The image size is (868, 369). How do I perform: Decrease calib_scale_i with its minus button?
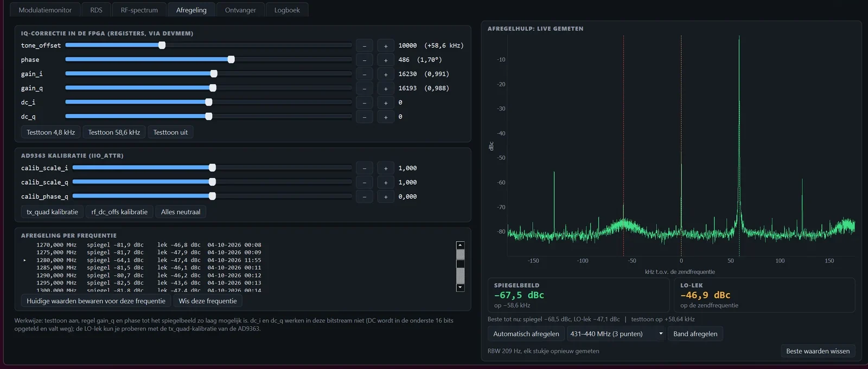(x=364, y=168)
